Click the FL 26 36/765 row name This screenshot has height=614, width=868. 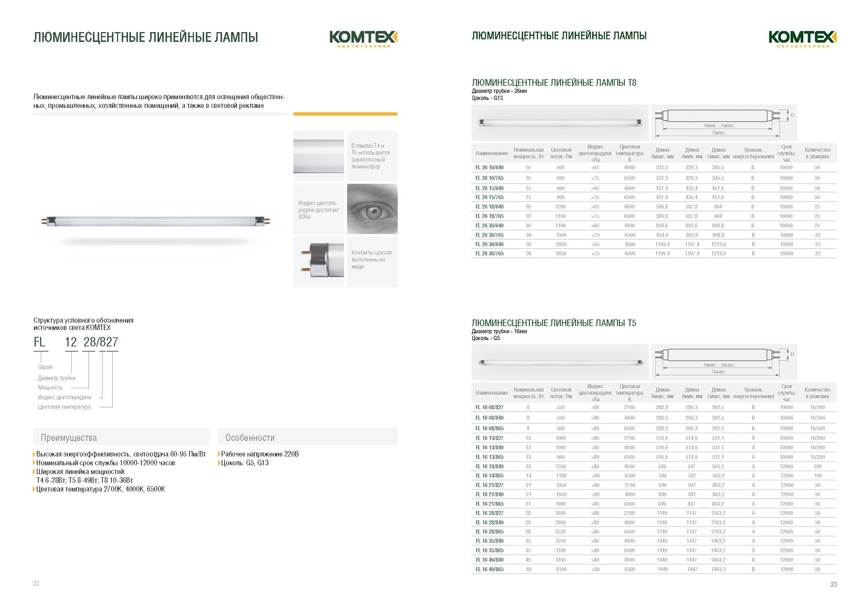(x=489, y=253)
